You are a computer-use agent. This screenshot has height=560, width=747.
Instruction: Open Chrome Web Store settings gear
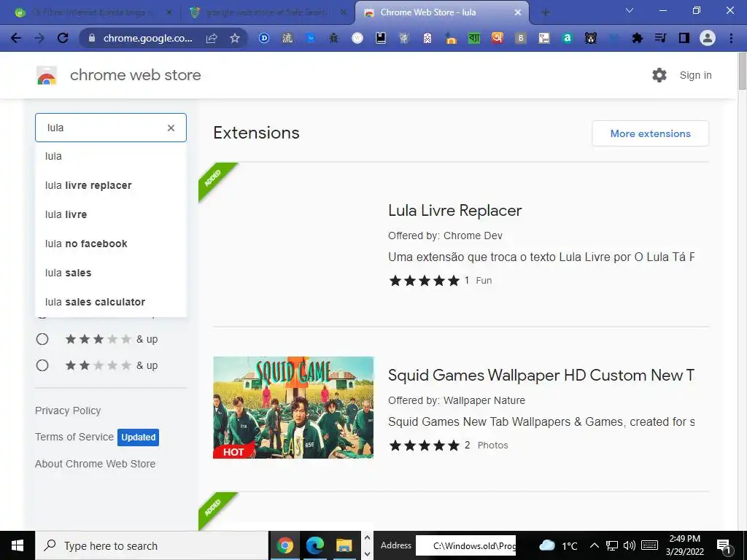coord(659,75)
